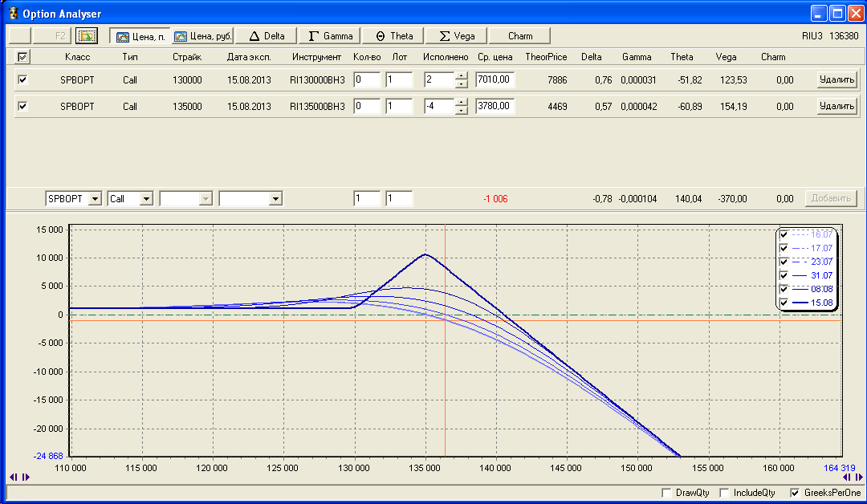Click the chart snapshot icon beside F2

pos(85,36)
